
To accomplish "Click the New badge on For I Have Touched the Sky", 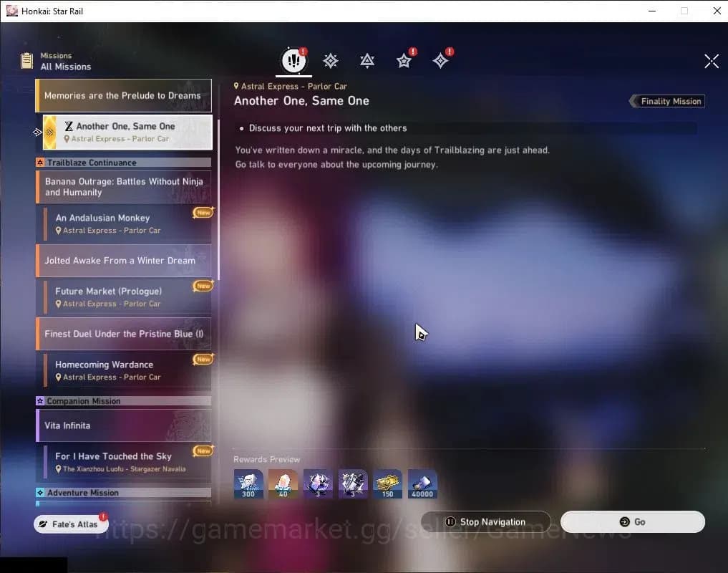I will click(x=203, y=451).
